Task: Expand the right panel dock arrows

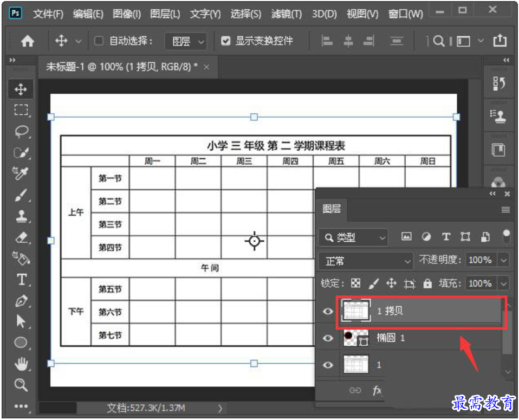Action: pos(506,60)
